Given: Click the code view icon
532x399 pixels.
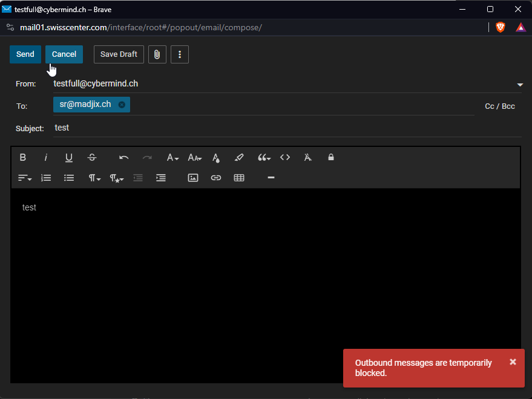Looking at the screenshot, I should point(285,157).
